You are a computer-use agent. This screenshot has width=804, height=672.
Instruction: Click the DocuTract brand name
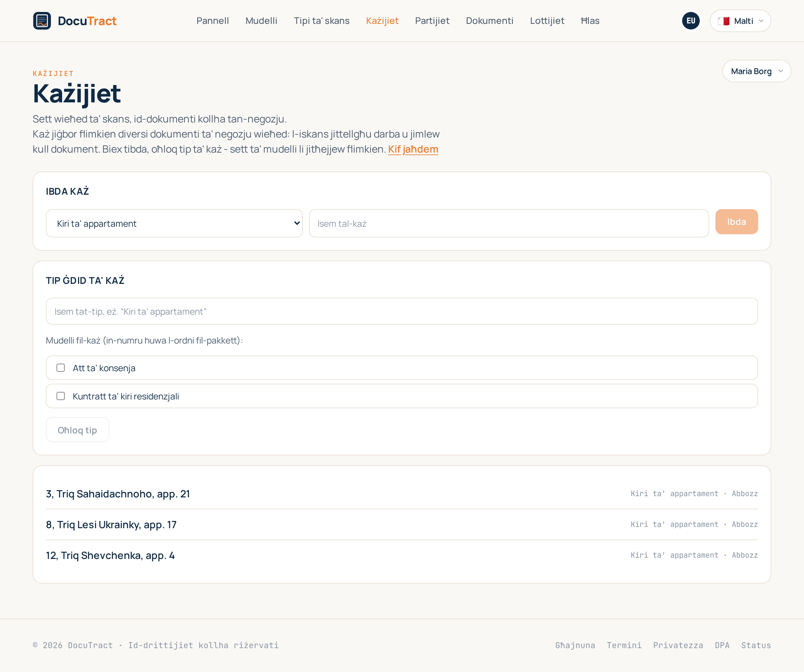point(87,21)
